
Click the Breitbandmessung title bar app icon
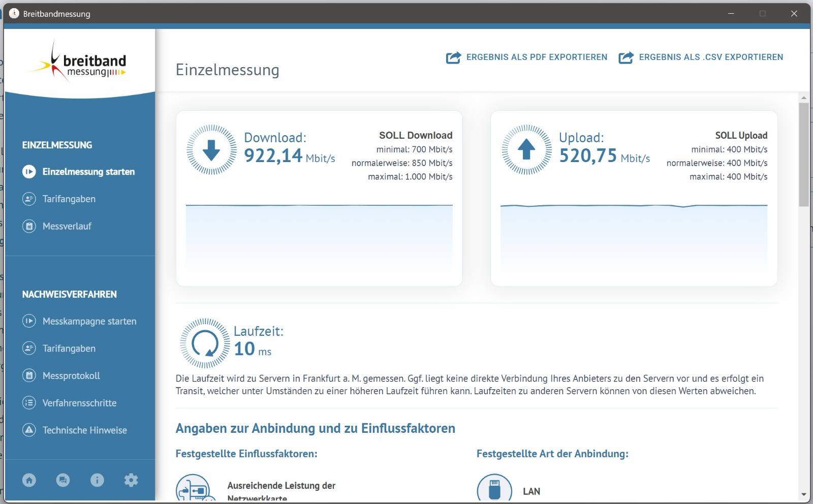(14, 14)
